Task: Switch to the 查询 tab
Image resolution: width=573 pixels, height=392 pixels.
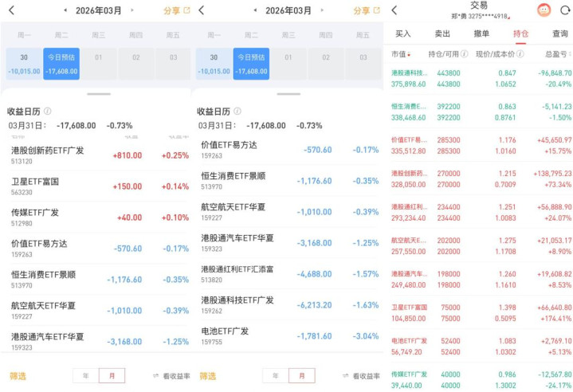Action: (559, 33)
